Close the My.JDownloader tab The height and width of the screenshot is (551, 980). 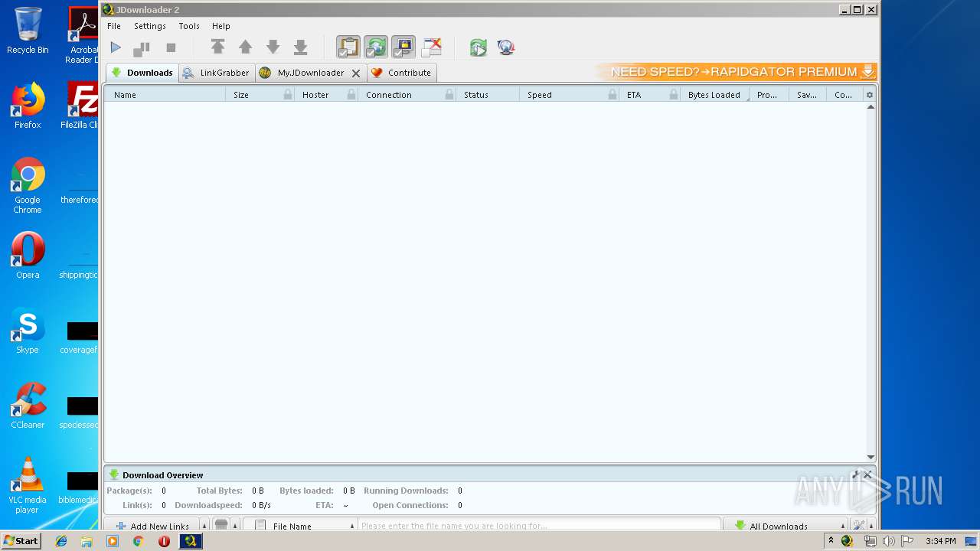coord(356,73)
